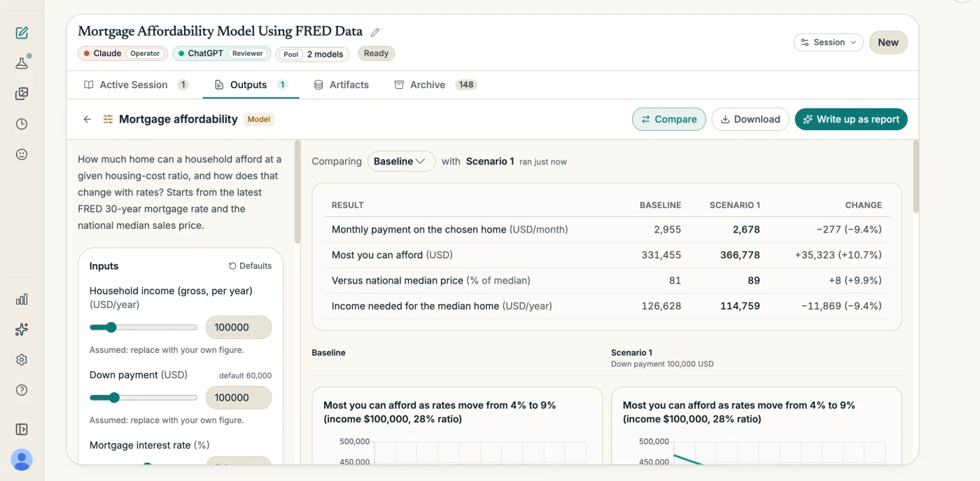Expand the Baseline comparison dropdown
Screen dimensions: 980x481
[401, 161]
